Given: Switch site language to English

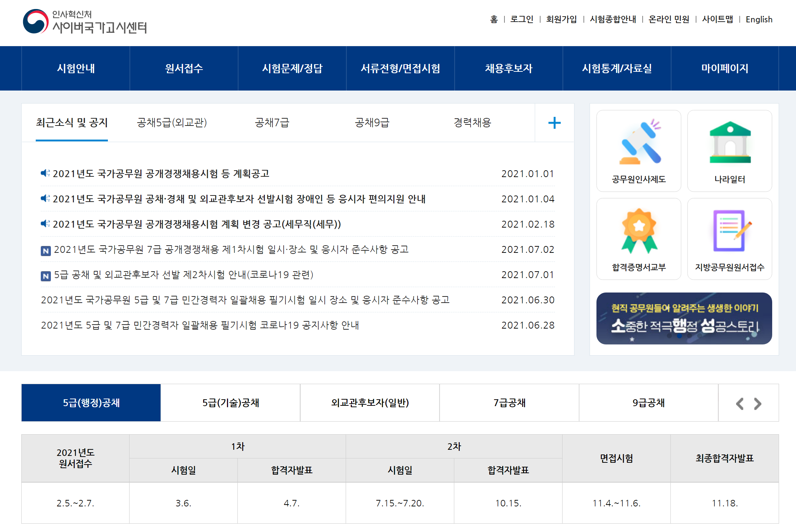Looking at the screenshot, I should pyautogui.click(x=759, y=19).
